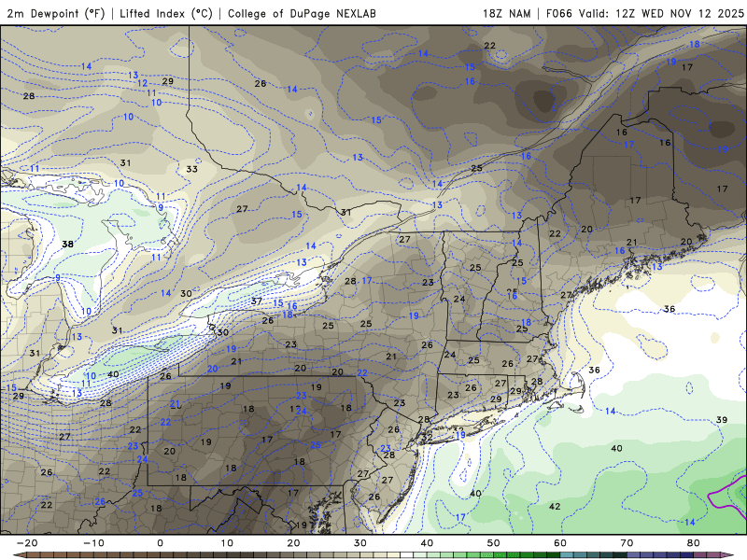Click the -10 label on the color scale
The image size is (747, 560).
(x=93, y=543)
